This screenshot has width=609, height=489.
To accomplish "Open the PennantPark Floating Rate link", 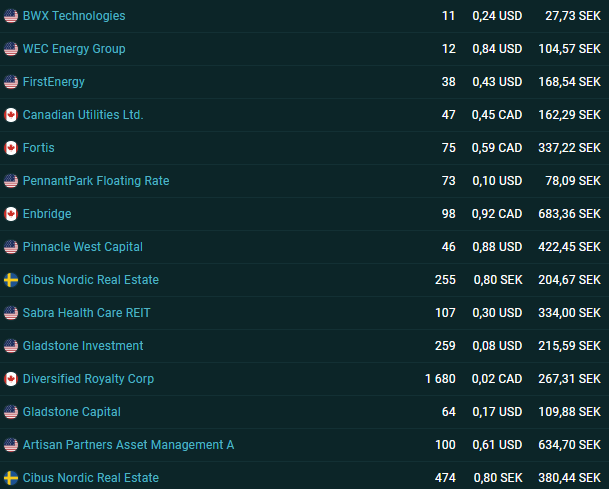I will click(x=96, y=181).
